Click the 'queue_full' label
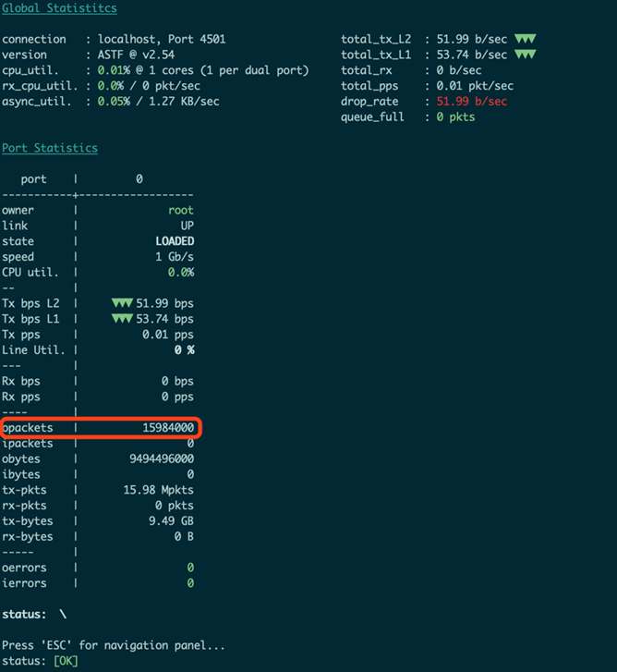 tap(372, 117)
